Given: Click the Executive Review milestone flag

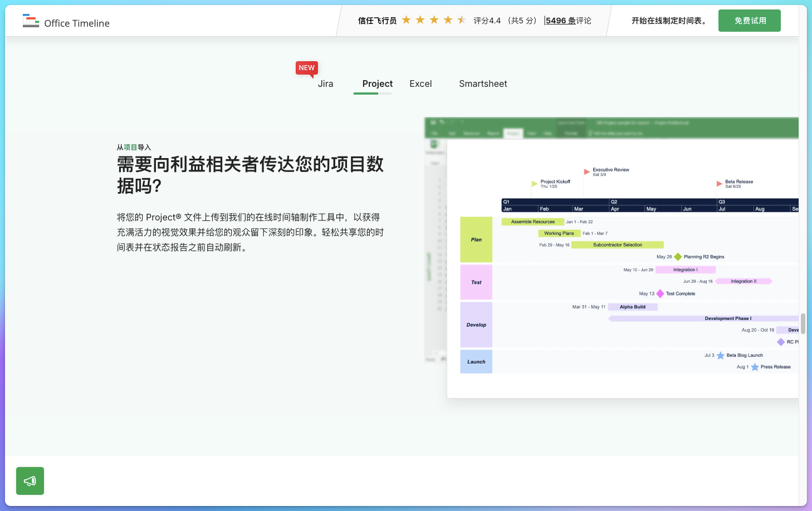Looking at the screenshot, I should 586,171.
